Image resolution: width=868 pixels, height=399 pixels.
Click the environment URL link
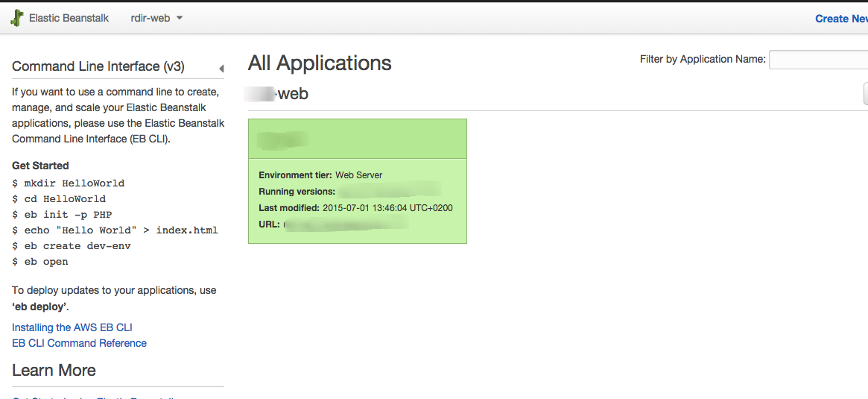(x=346, y=224)
